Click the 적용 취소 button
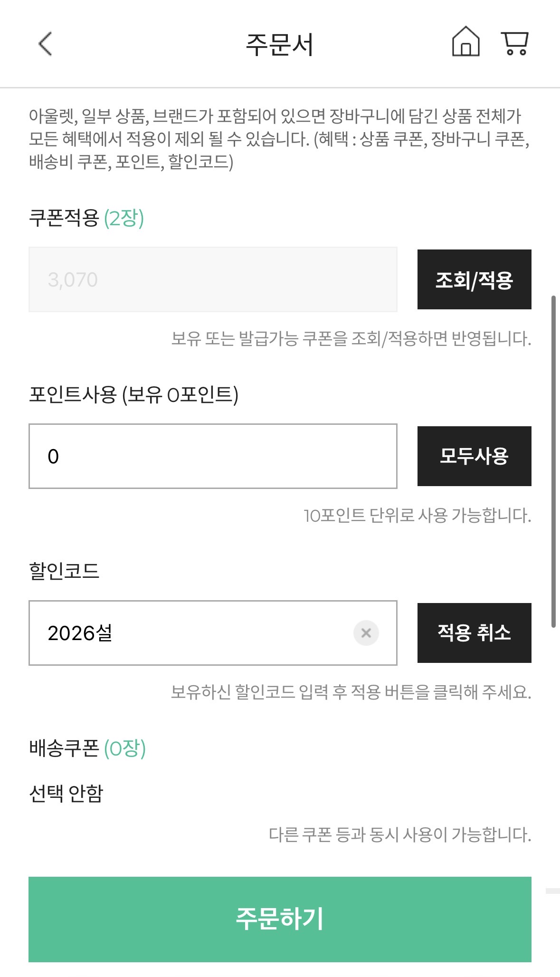The image size is (560, 977). pos(474,633)
